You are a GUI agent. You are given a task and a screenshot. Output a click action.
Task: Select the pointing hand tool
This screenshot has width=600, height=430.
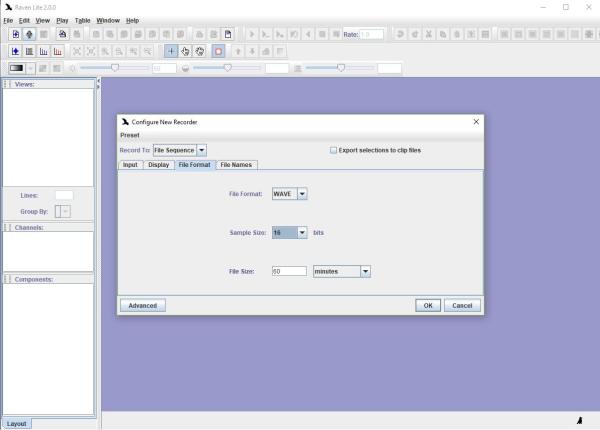tap(185, 51)
